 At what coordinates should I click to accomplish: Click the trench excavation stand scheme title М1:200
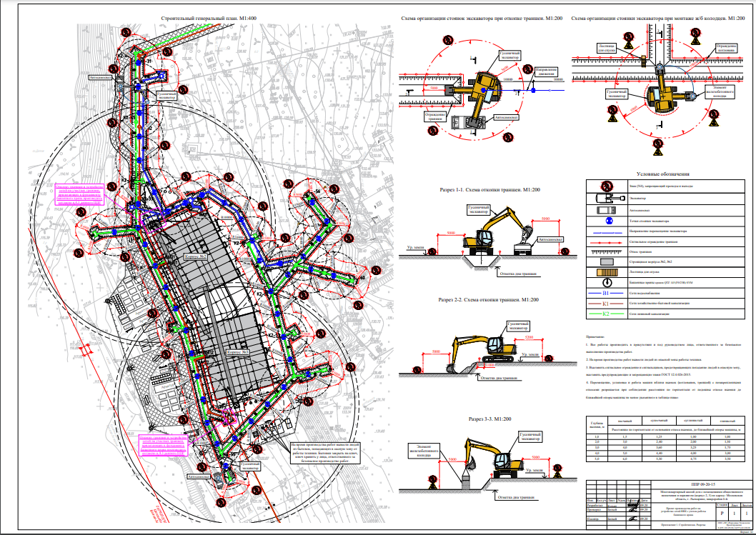coord(482,19)
